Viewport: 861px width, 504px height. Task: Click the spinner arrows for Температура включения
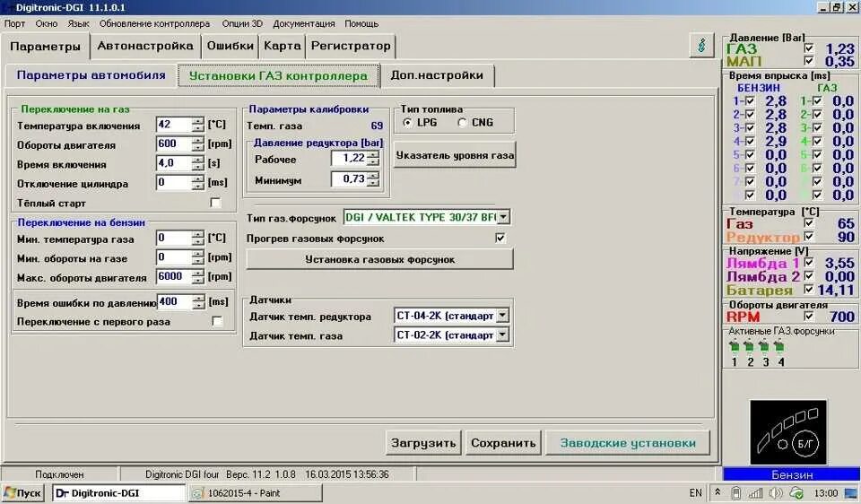click(x=197, y=125)
